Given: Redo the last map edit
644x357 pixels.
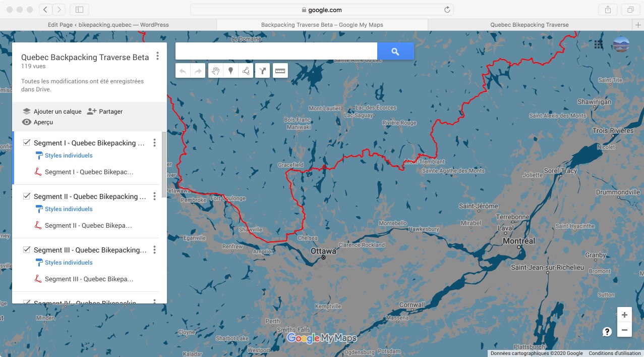Looking at the screenshot, I should click(x=198, y=71).
